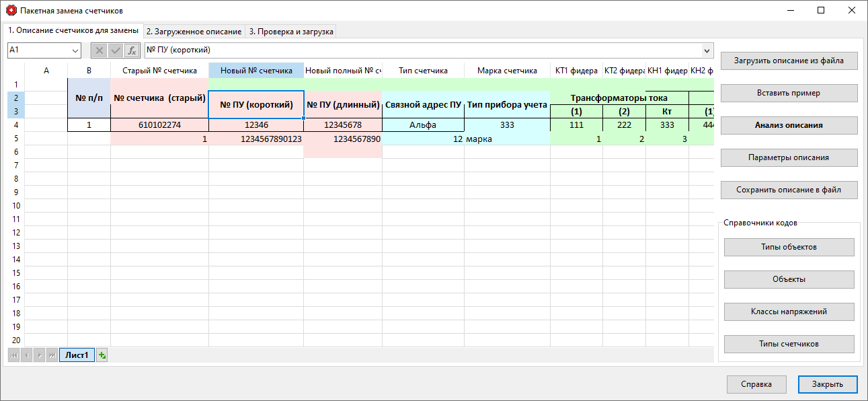The height and width of the screenshot is (401, 868).
Task: Click Вставить пример
Action: [x=789, y=94]
